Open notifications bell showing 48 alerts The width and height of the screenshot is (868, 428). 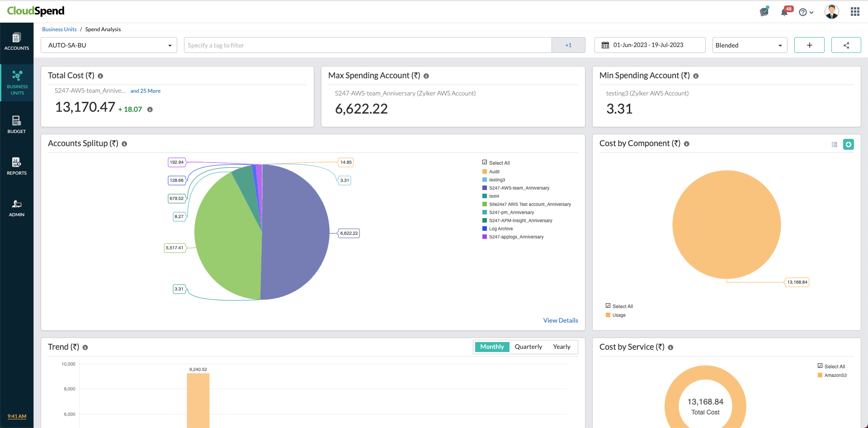[785, 11]
